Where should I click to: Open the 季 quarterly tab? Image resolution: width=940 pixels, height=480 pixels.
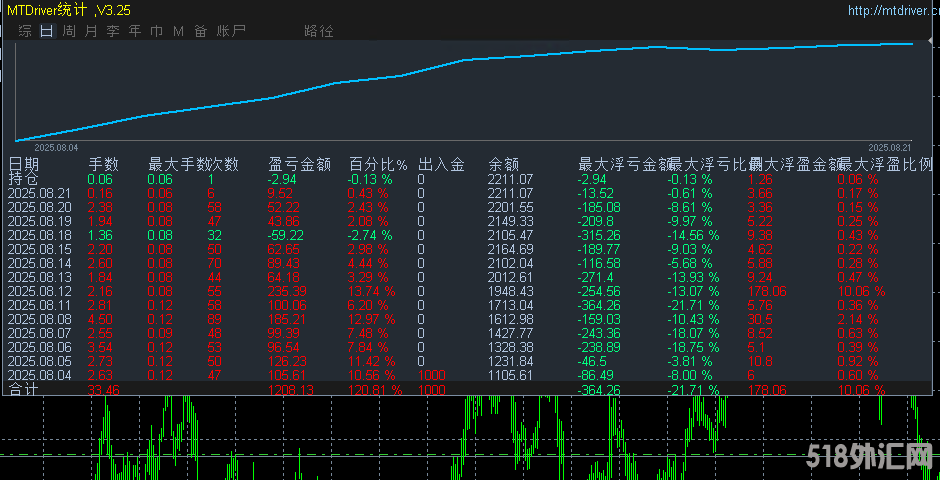click(113, 31)
